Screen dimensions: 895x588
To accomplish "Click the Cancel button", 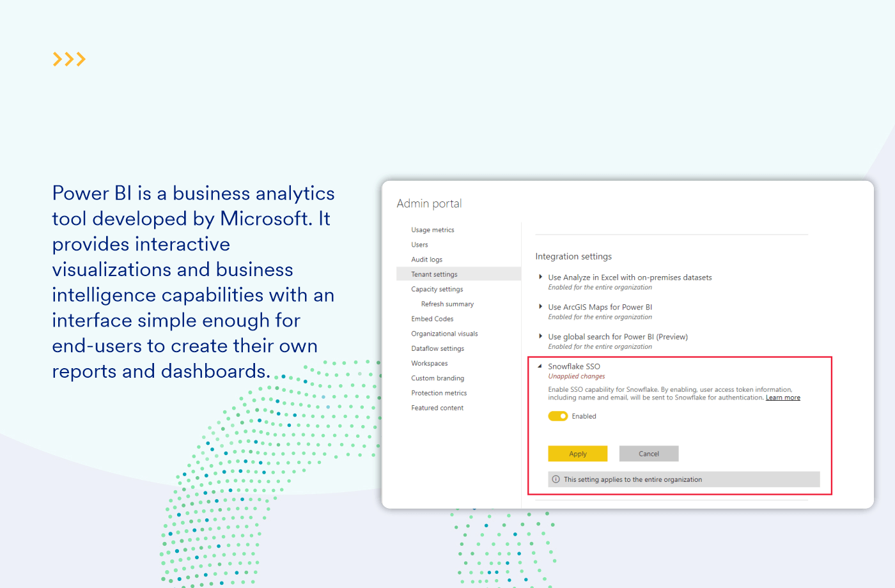I will point(649,454).
